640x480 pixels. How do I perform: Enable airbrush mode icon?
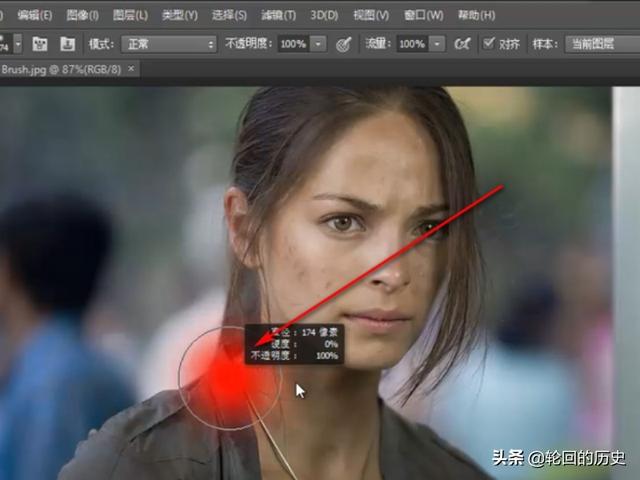(462, 44)
